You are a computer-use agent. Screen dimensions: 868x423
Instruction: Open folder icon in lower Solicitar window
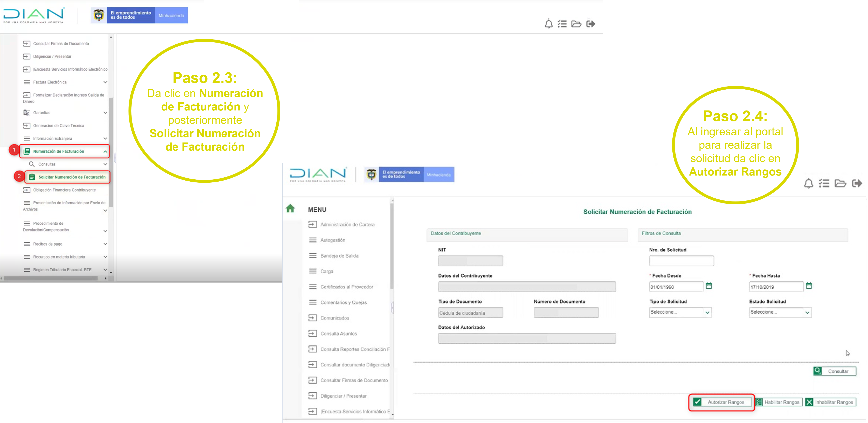point(840,183)
